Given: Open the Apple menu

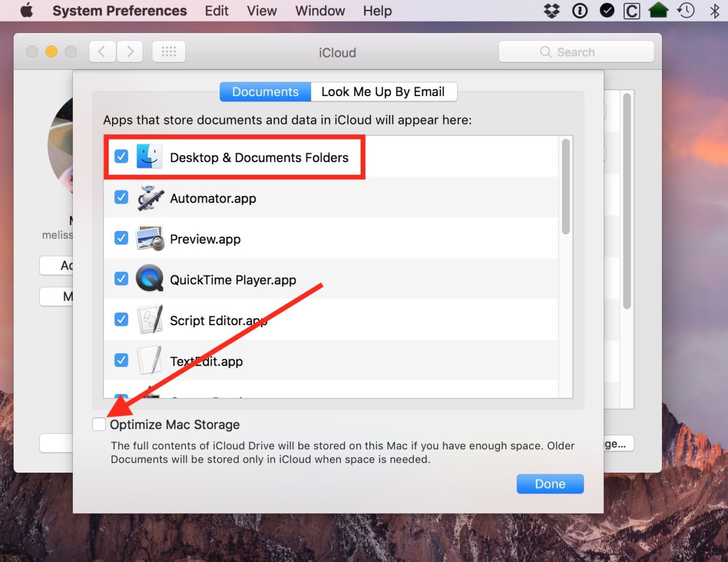Looking at the screenshot, I should (27, 11).
